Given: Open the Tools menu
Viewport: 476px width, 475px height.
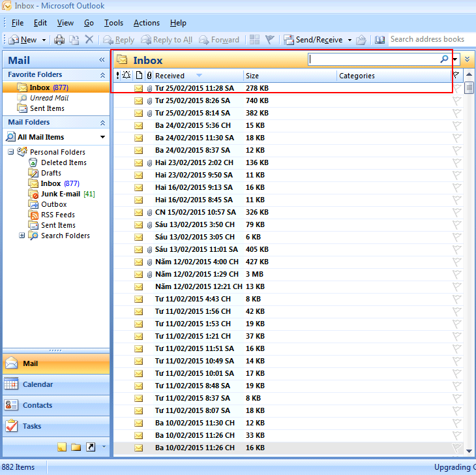Looking at the screenshot, I should [113, 23].
